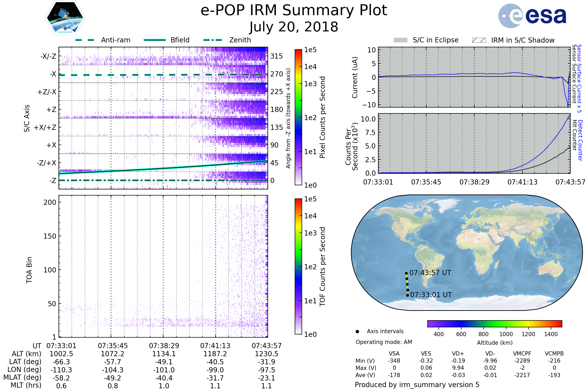Click the ESA logo
The width and height of the screenshot is (588, 392).
click(532, 16)
